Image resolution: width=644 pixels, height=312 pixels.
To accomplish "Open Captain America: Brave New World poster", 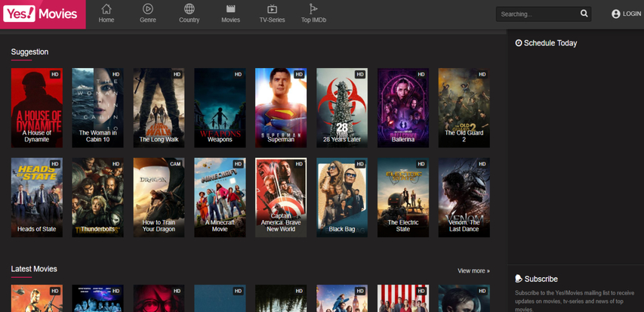I will 281,197.
